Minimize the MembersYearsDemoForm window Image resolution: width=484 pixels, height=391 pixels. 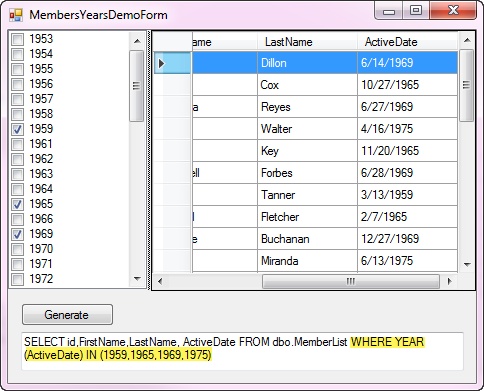[389, 11]
